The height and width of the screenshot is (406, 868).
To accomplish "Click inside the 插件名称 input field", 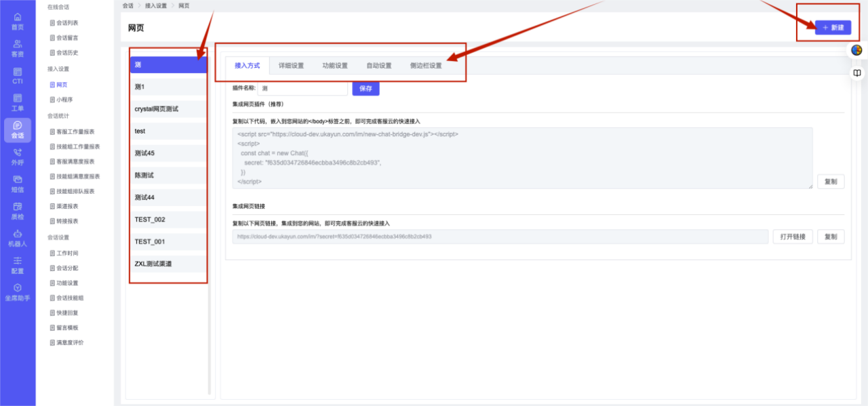I will click(x=302, y=89).
